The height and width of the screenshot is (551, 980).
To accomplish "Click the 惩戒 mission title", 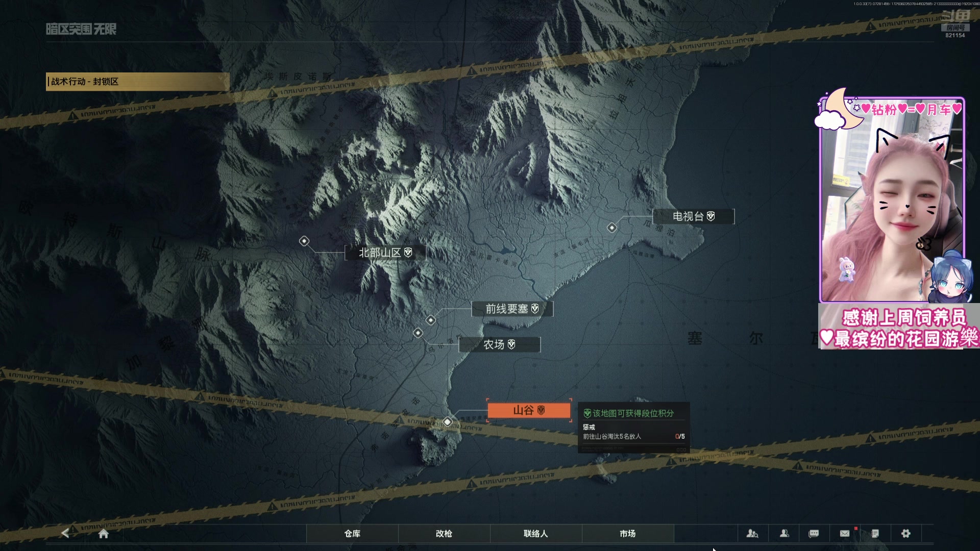I will [x=589, y=427].
